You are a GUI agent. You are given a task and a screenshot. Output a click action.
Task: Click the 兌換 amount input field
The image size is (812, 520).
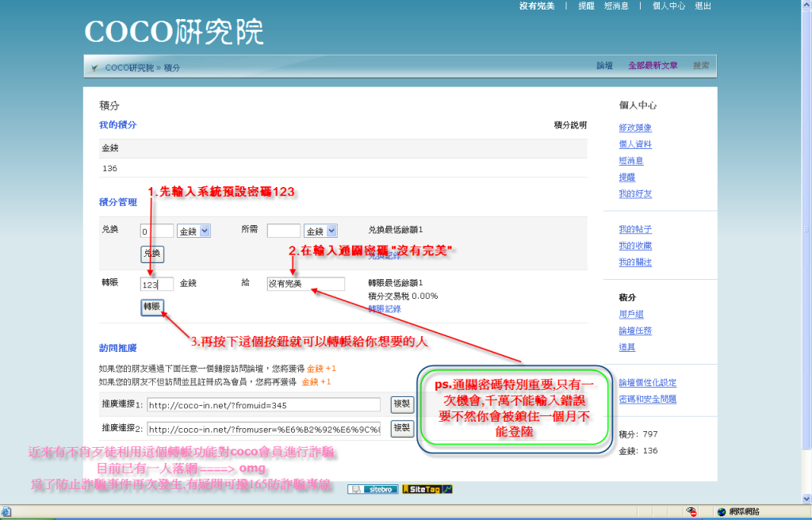[x=157, y=231]
